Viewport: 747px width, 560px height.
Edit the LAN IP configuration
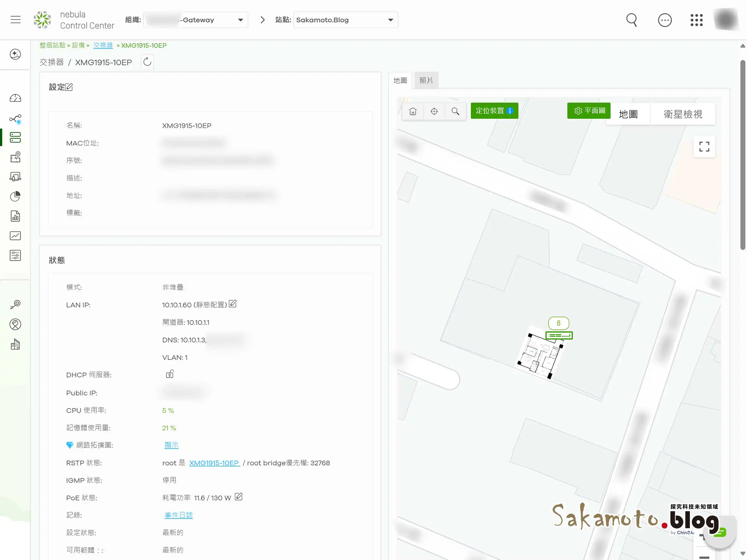233,304
